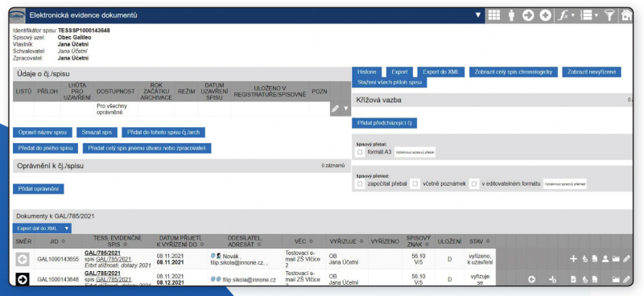Click Smazat spis button
Image resolution: width=644 pixels, height=296 pixels.
(97, 132)
